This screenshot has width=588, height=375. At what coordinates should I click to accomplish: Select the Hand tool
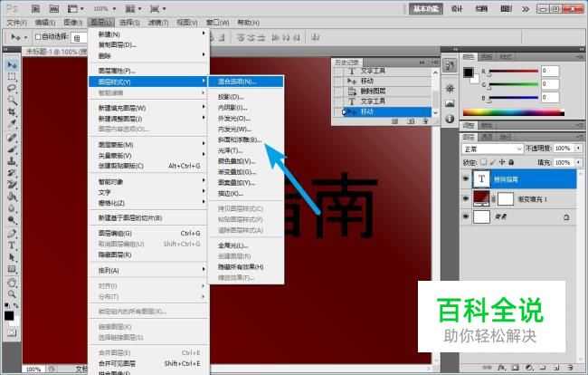(12, 283)
